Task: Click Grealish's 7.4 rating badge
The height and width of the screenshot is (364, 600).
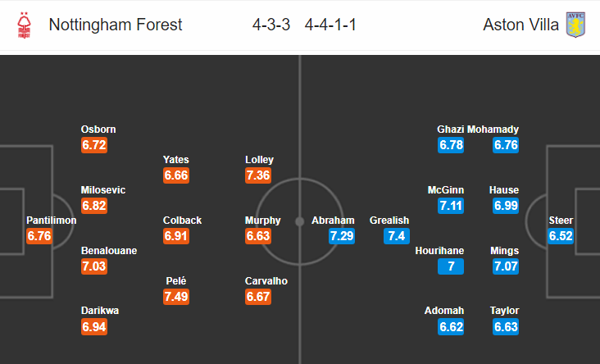Action: tap(397, 236)
